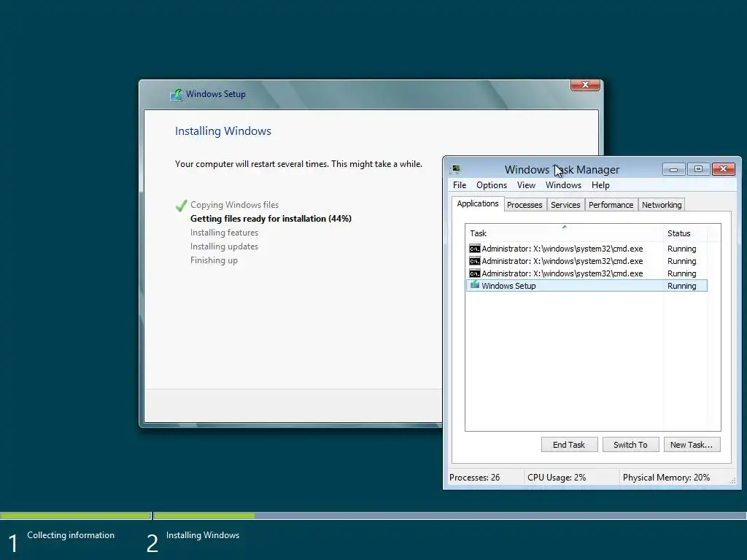Click the New Task... button

click(692, 445)
